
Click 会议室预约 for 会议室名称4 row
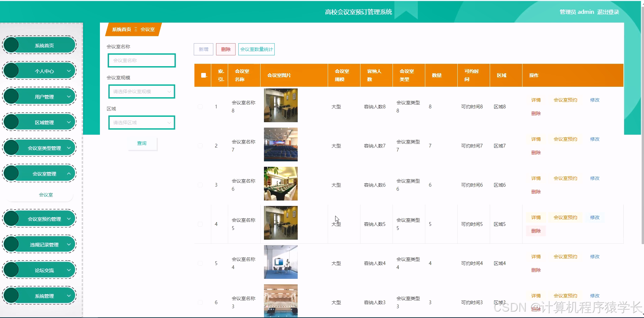(565, 257)
